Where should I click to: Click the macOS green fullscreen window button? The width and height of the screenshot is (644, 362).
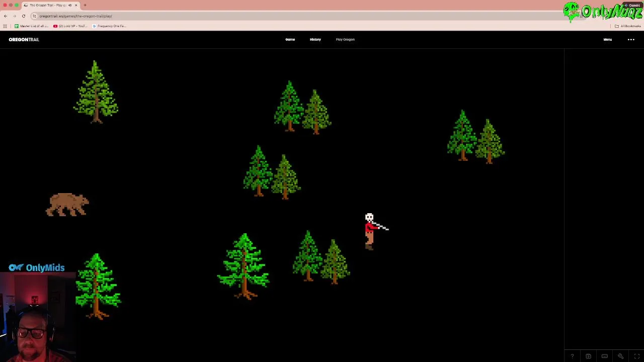17,5
